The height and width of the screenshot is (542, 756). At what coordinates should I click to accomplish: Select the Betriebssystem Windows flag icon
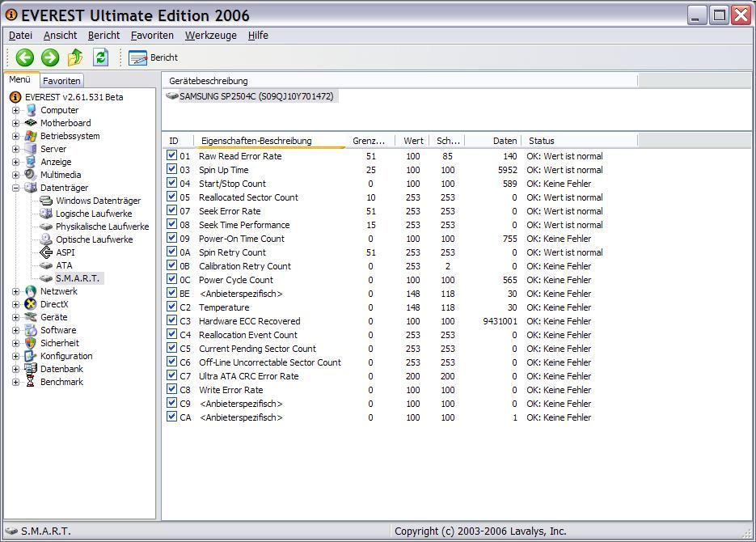pyautogui.click(x=31, y=136)
